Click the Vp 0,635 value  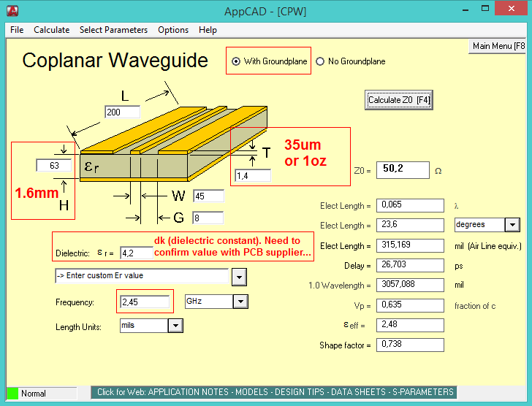[x=410, y=305]
